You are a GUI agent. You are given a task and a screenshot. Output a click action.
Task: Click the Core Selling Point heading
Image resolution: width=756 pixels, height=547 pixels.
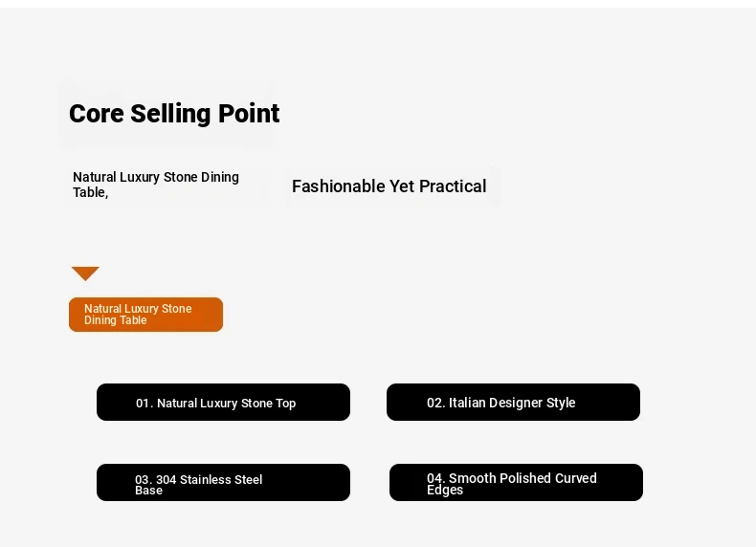coord(174,114)
